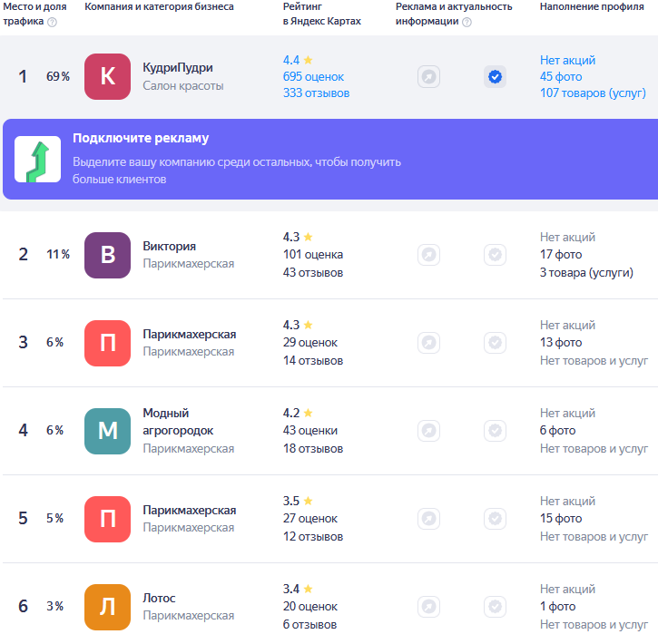The height and width of the screenshot is (644, 658).
Task: Click the Модный агрогородок teal avatar
Action: [x=107, y=431]
